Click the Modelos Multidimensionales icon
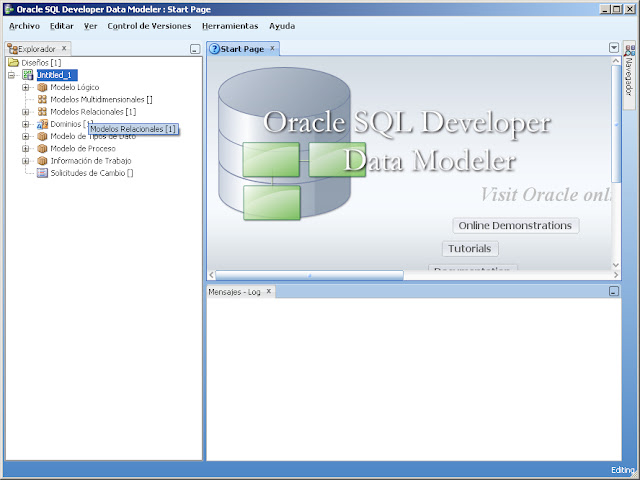This screenshot has width=640, height=480. 42,99
